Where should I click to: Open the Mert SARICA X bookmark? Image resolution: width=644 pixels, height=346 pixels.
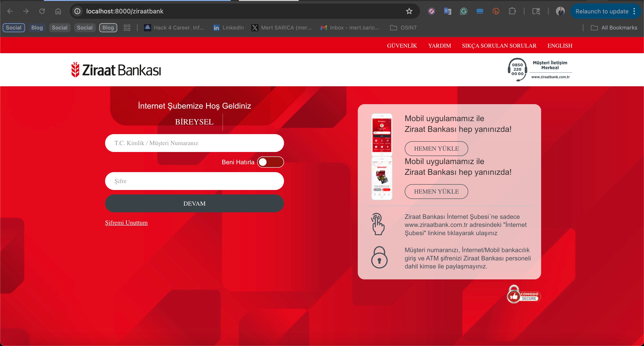(282, 28)
